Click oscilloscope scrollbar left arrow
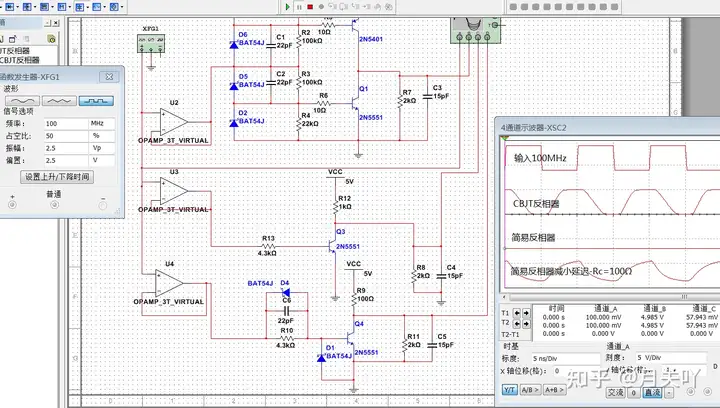Image resolution: width=720 pixels, height=408 pixels. pos(504,296)
